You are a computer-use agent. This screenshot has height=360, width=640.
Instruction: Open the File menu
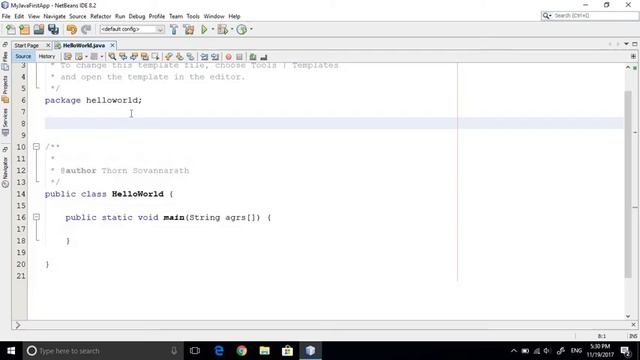click(6, 16)
